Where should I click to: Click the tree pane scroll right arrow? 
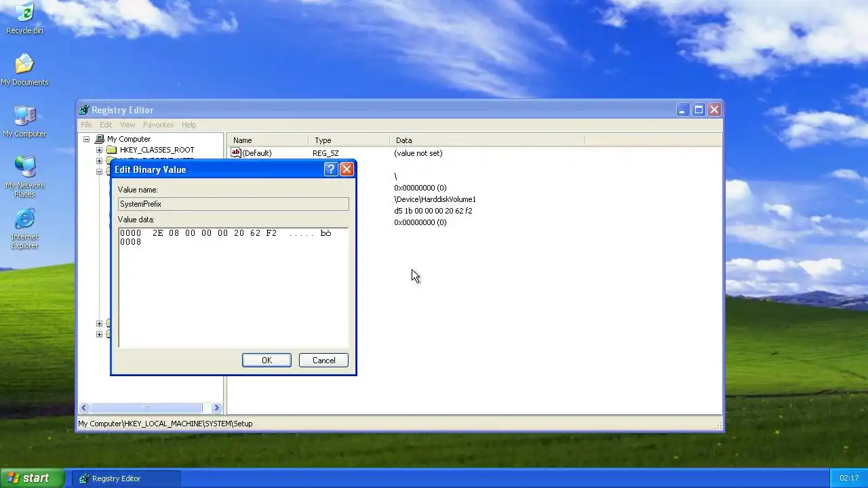[216, 408]
